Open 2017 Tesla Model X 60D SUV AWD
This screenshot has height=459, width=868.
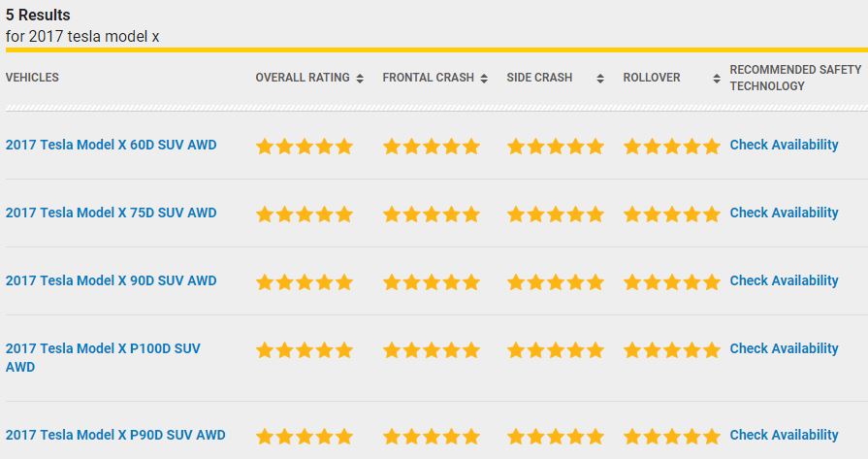[112, 145]
